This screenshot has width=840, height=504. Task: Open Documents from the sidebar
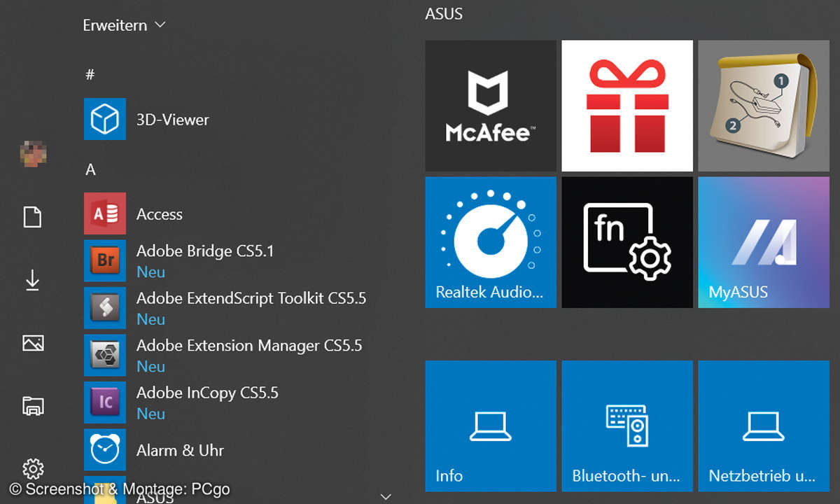[x=33, y=217]
